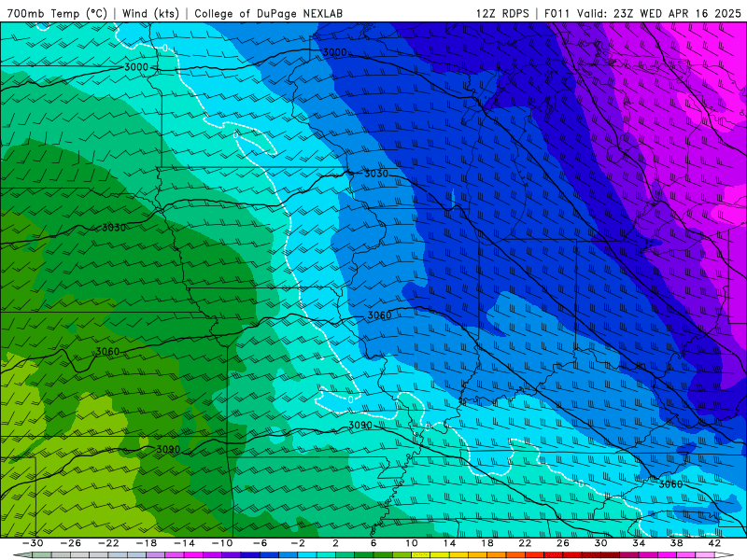Click the -6 color bar label
747x560 pixels.
[261, 543]
